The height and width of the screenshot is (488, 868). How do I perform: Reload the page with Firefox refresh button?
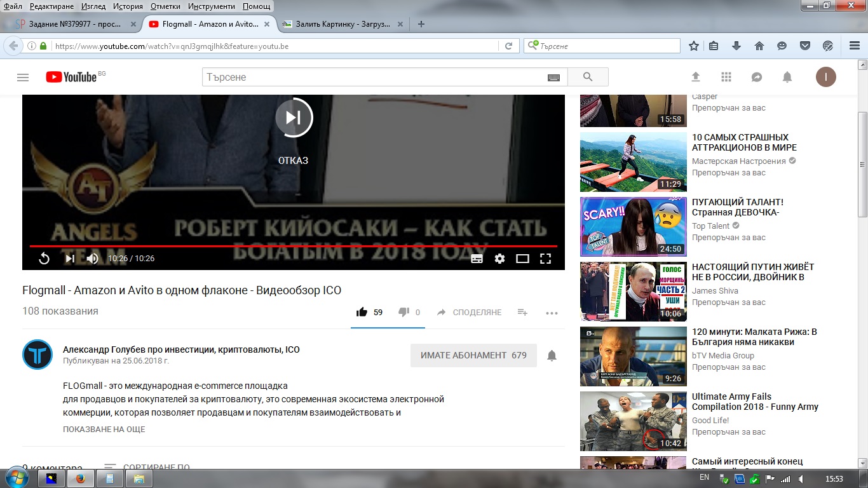pyautogui.click(x=508, y=46)
